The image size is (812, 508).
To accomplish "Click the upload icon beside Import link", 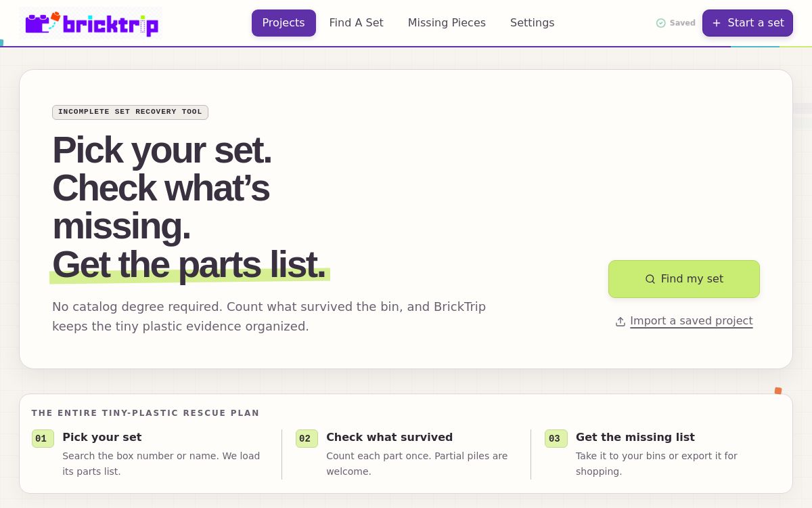I will (x=621, y=322).
